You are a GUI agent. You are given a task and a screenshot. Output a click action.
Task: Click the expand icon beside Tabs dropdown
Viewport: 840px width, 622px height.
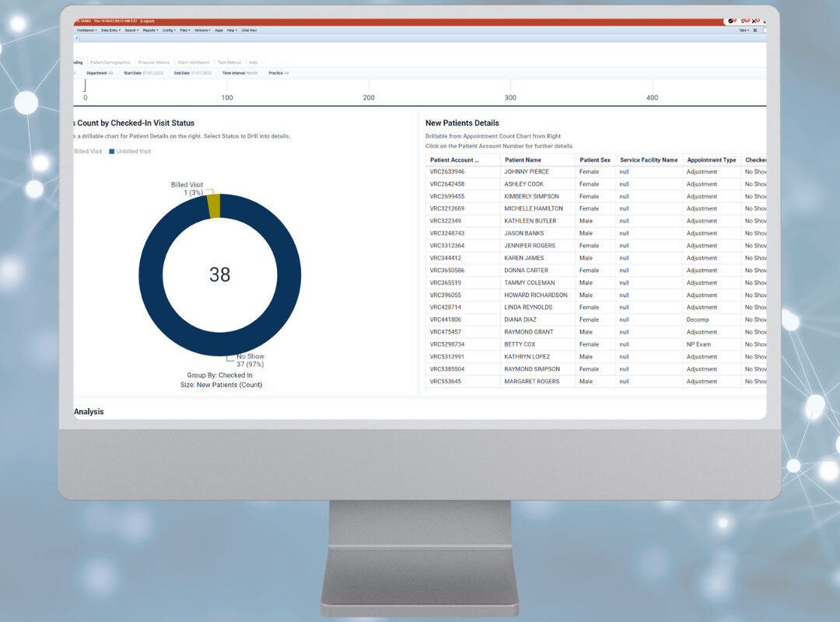755,30
